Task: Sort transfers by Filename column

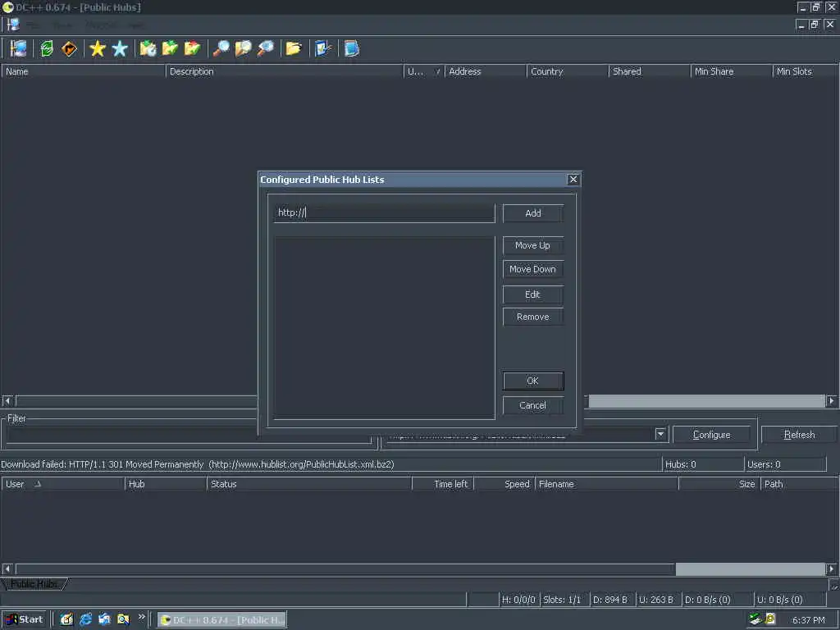Action: 606,484
